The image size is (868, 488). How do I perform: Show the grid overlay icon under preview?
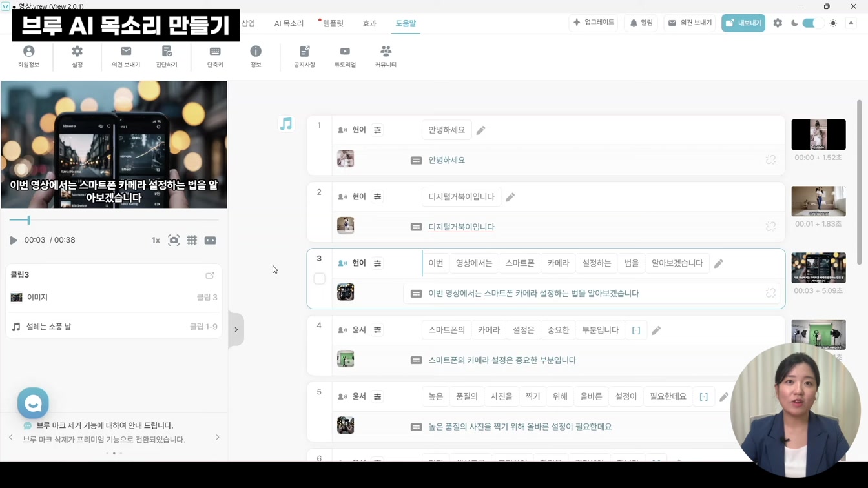(192, 240)
